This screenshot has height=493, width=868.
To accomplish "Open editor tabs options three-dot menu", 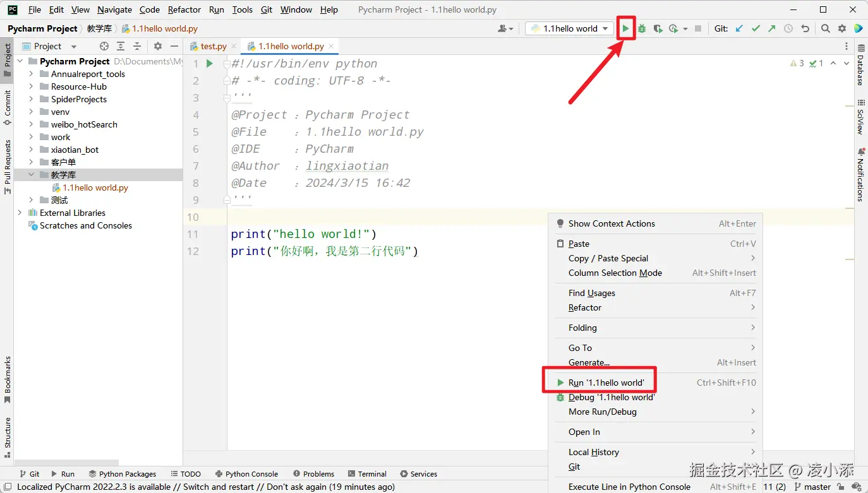I will coord(847,46).
